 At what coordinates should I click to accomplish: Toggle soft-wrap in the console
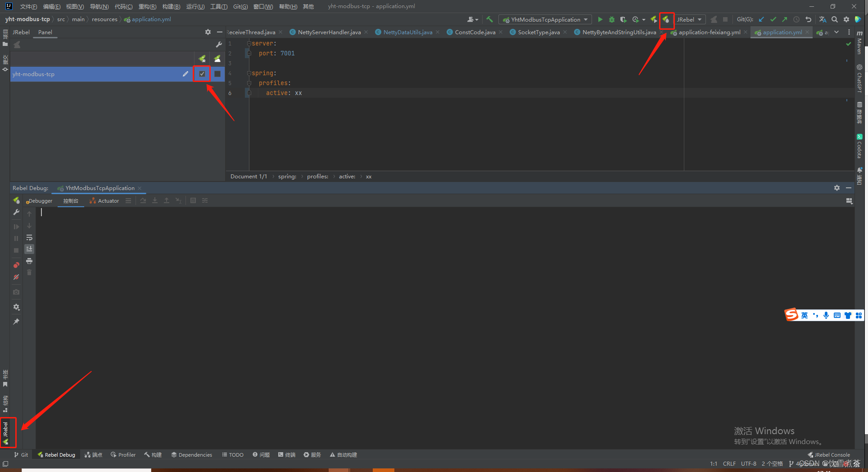[29, 237]
